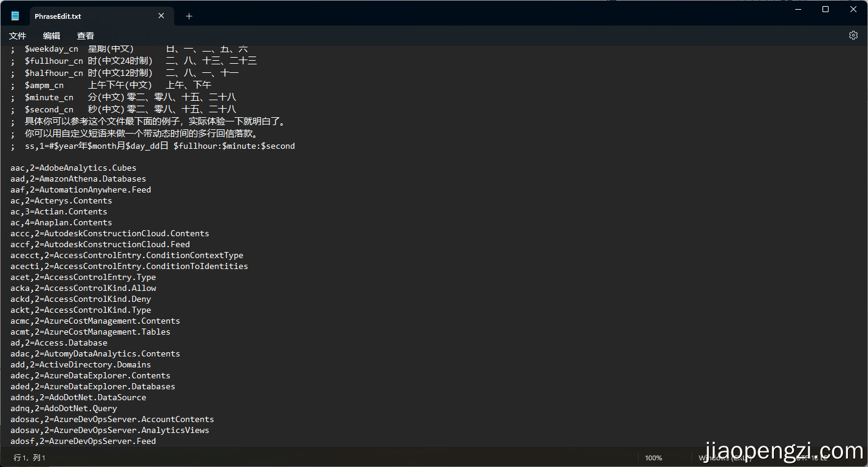Click line ac,3=Actian.Contents

59,211
